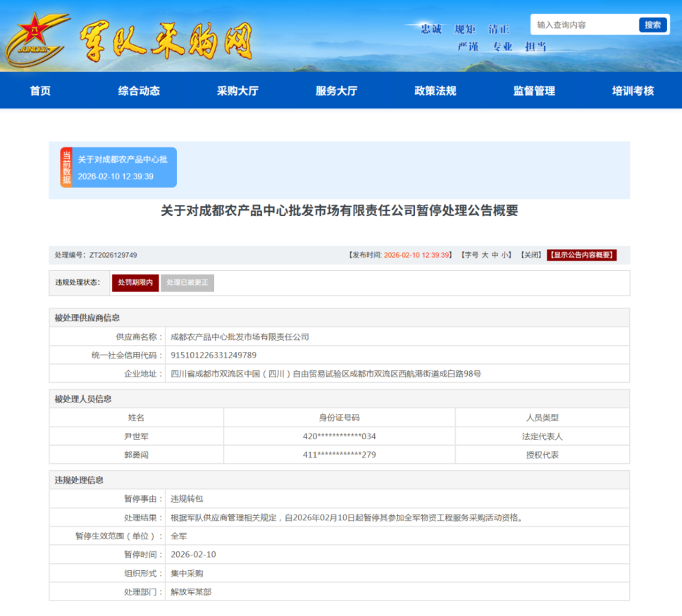The height and width of the screenshot is (616, 682).
Task: Set font size to 中 (medium)
Action: pyautogui.click(x=495, y=255)
